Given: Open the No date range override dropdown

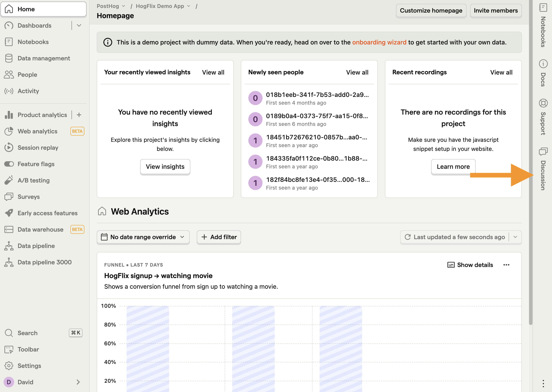Looking at the screenshot, I should tap(143, 237).
